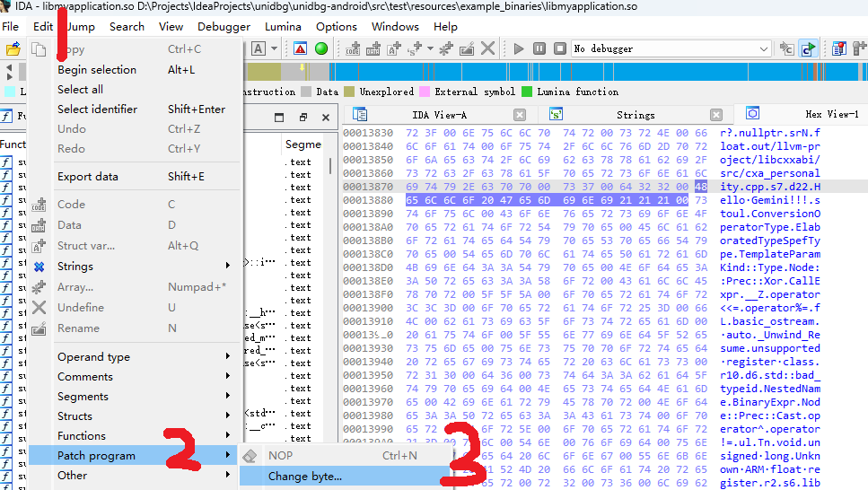868x490 pixels.
Task: Choose 'Begin selection' from Edit menu
Action: 136,70
